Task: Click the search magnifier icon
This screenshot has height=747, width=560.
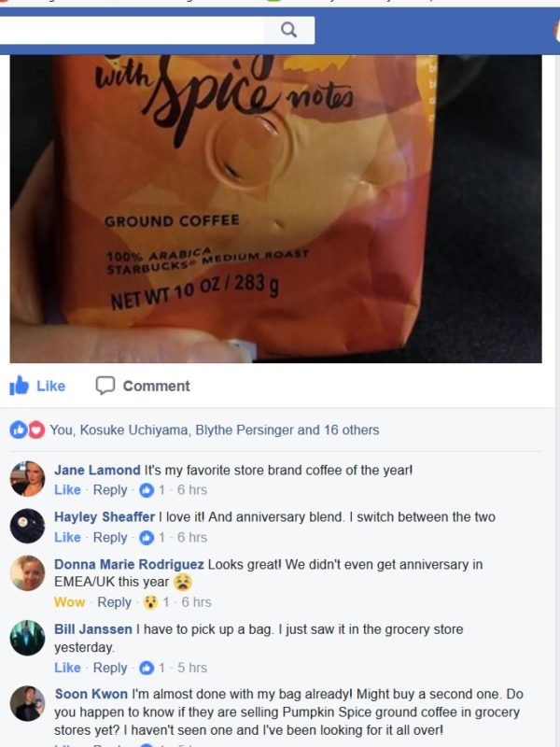Action: [x=288, y=30]
